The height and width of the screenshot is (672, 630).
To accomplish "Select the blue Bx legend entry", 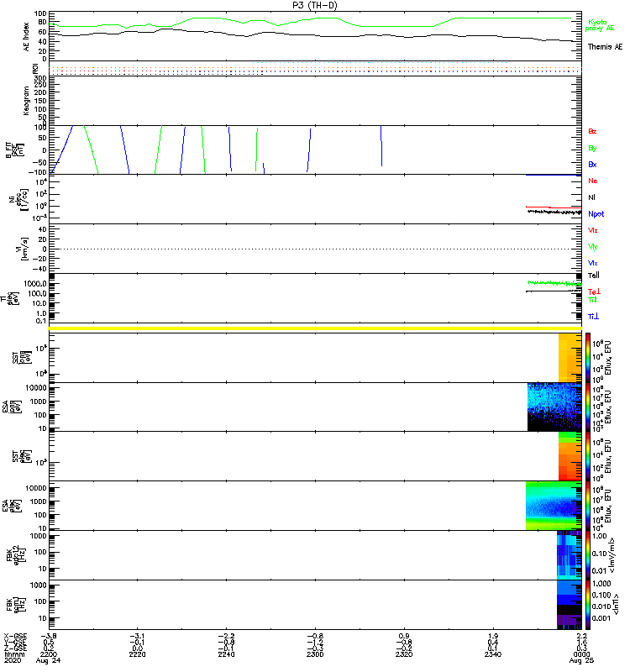I will point(592,165).
